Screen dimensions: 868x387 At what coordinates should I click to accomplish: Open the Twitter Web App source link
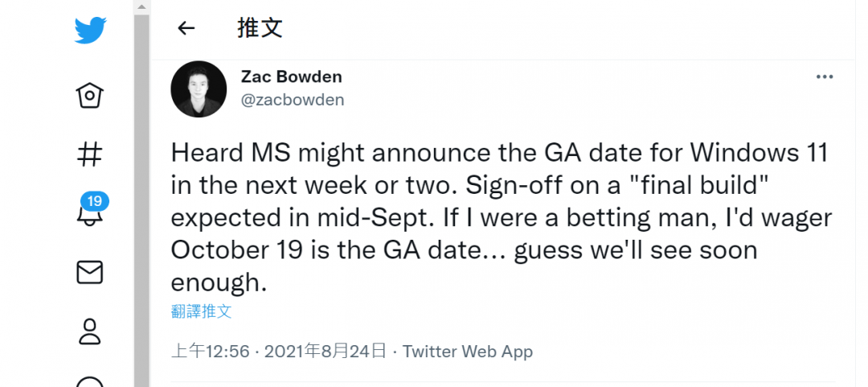pyautogui.click(x=468, y=352)
